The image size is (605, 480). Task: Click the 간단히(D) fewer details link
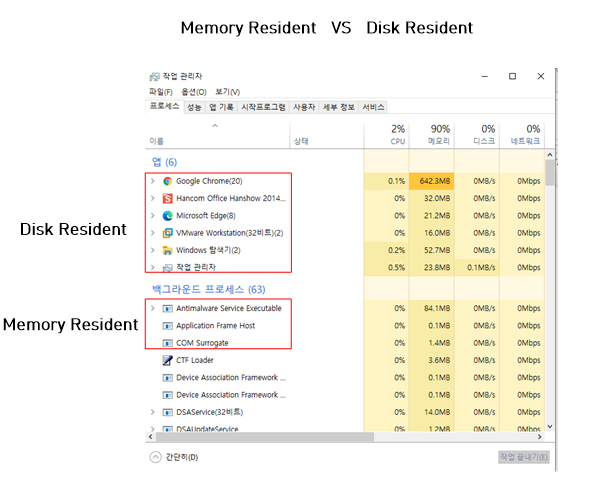[182, 457]
